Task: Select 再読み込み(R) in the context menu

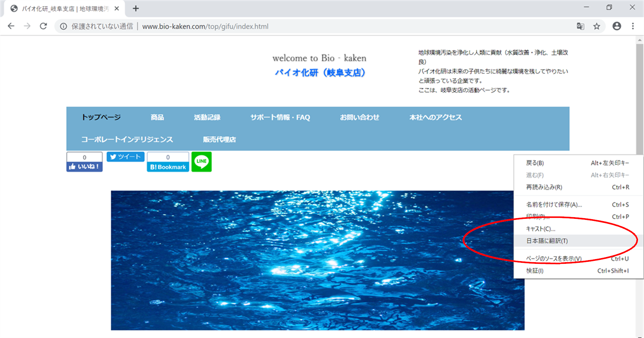Action: pos(578,187)
